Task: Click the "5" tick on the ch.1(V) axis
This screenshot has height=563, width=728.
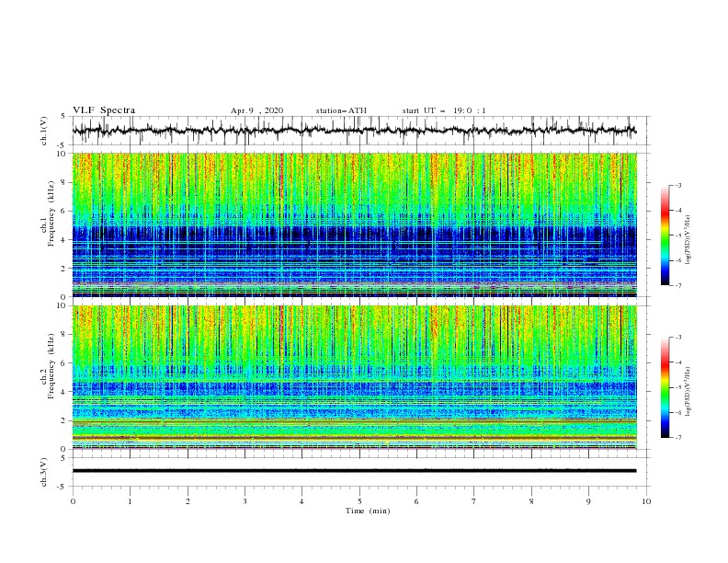Action: click(x=64, y=117)
